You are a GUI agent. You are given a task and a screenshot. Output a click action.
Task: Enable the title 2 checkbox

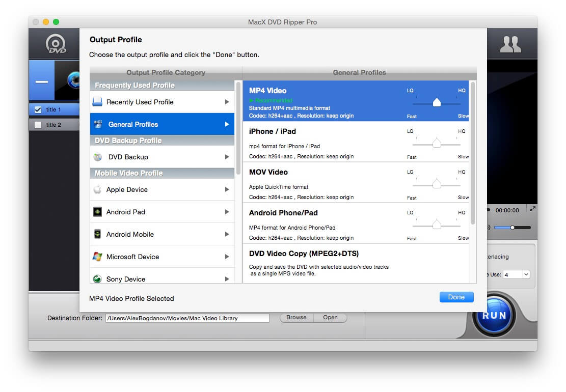pos(38,125)
